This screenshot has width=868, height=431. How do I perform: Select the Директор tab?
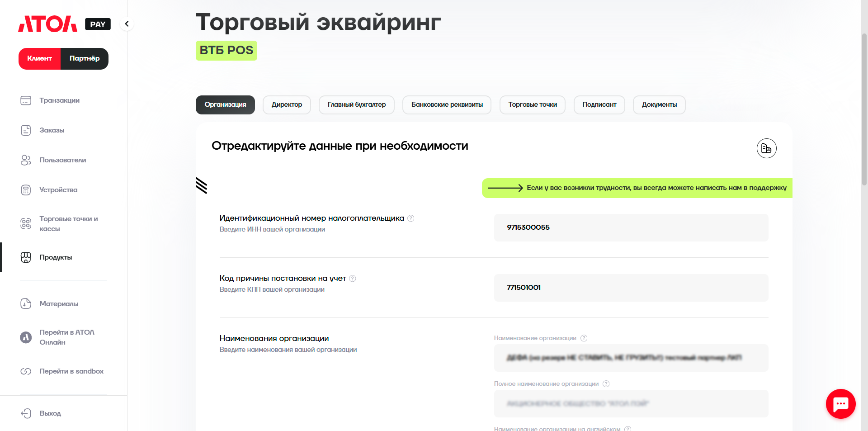(287, 105)
